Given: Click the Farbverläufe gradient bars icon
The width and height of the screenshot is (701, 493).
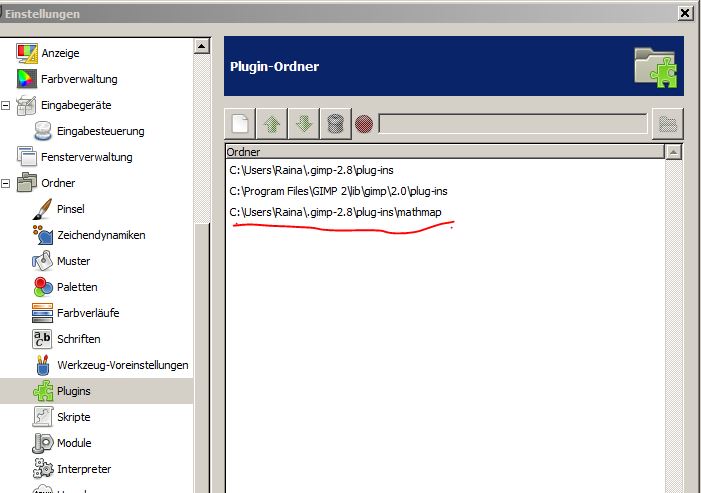Looking at the screenshot, I should click(x=42, y=313).
